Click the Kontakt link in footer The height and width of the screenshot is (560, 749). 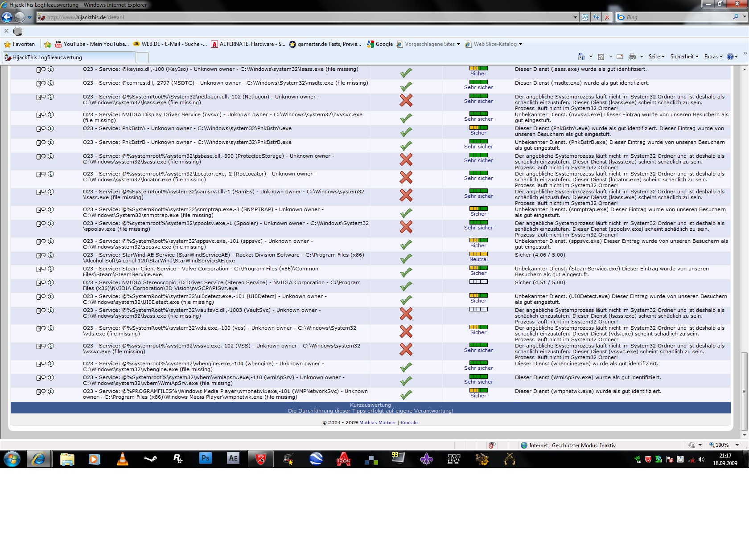point(409,423)
